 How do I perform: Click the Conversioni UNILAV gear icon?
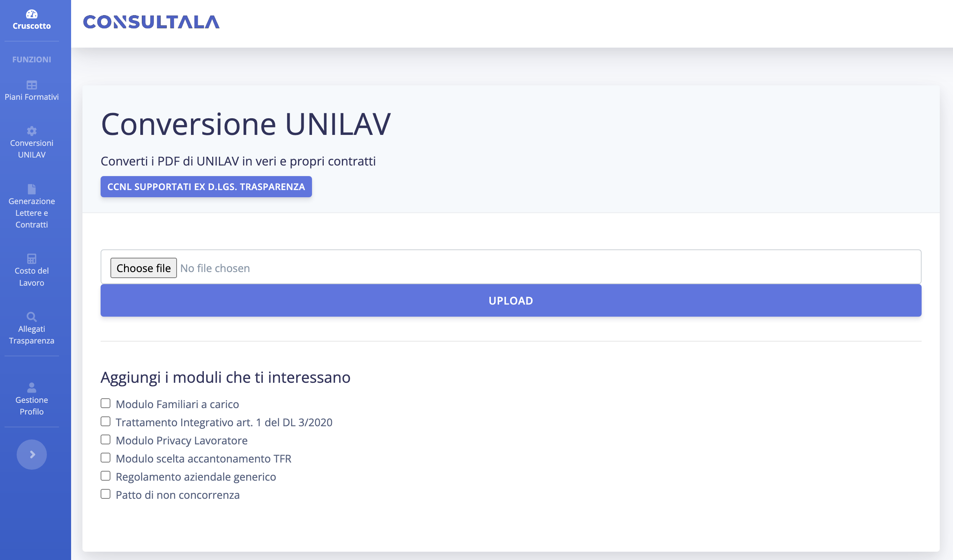point(32,131)
